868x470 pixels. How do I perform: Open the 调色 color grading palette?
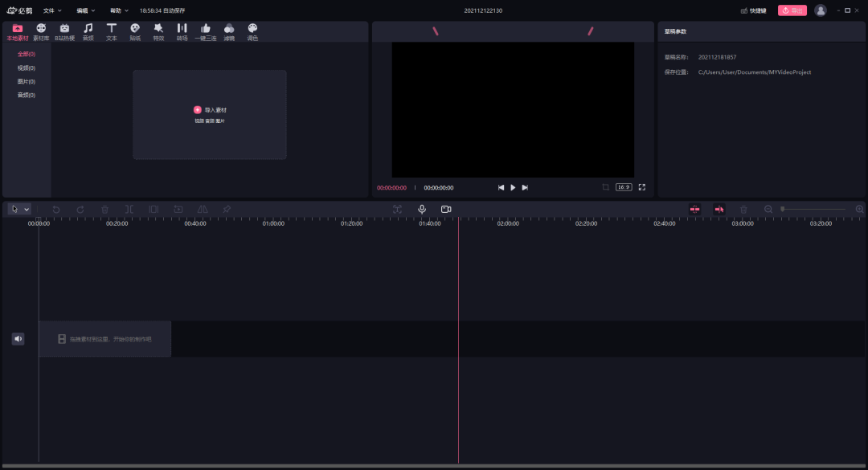tap(252, 32)
